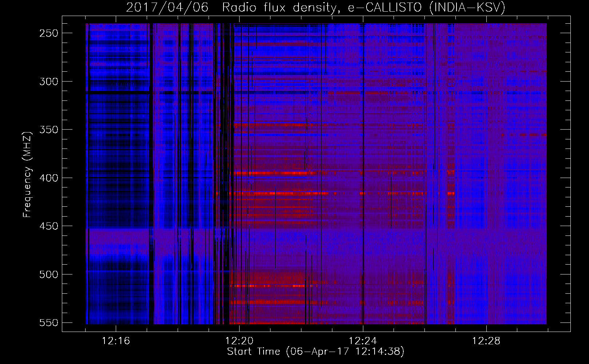
Task: Click the 450 frequency tick label
Action: pyautogui.click(x=49, y=226)
